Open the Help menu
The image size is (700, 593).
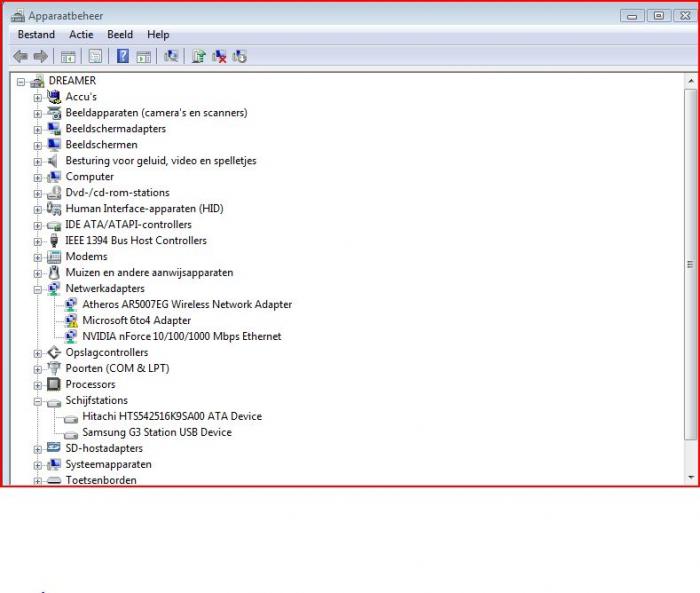point(158,35)
